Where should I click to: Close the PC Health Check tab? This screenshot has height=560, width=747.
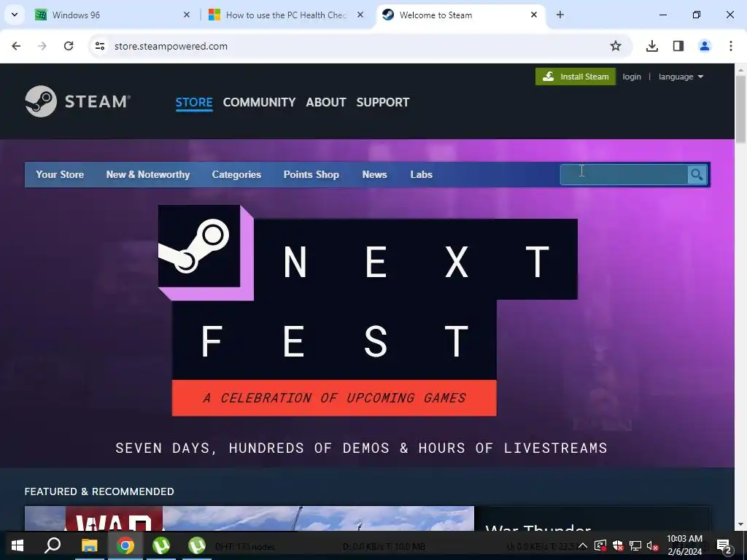tap(360, 15)
